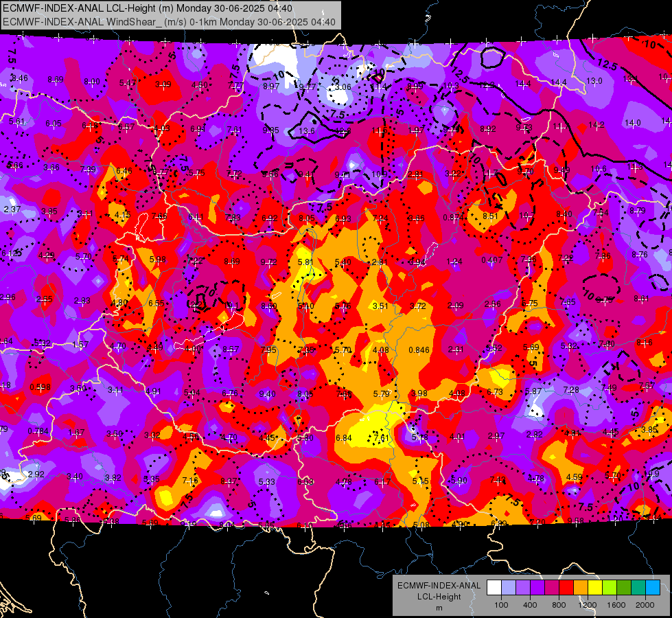Click the grid value 5.98
This screenshot has height=618, width=672.
click(157, 260)
